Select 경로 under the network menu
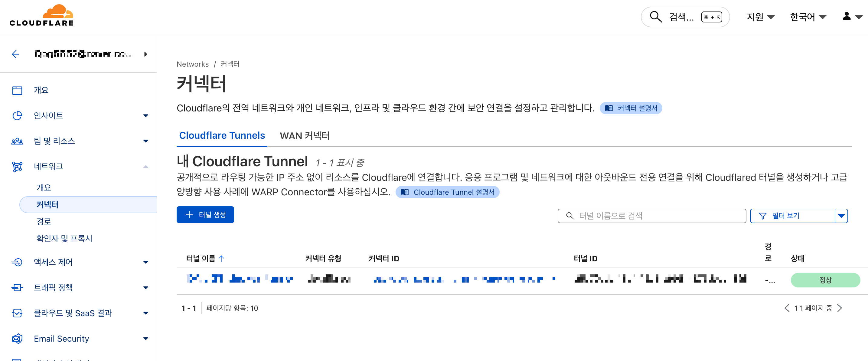 tap(44, 221)
